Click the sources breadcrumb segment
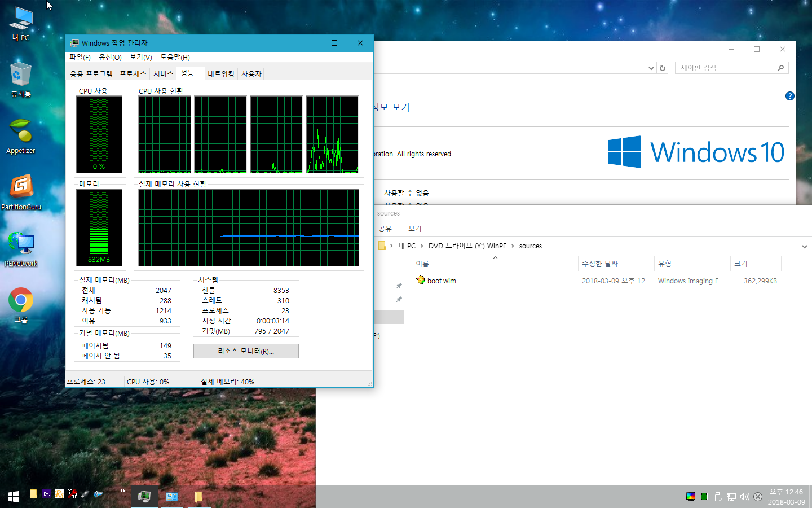Viewport: 812px width, 508px height. click(530, 246)
